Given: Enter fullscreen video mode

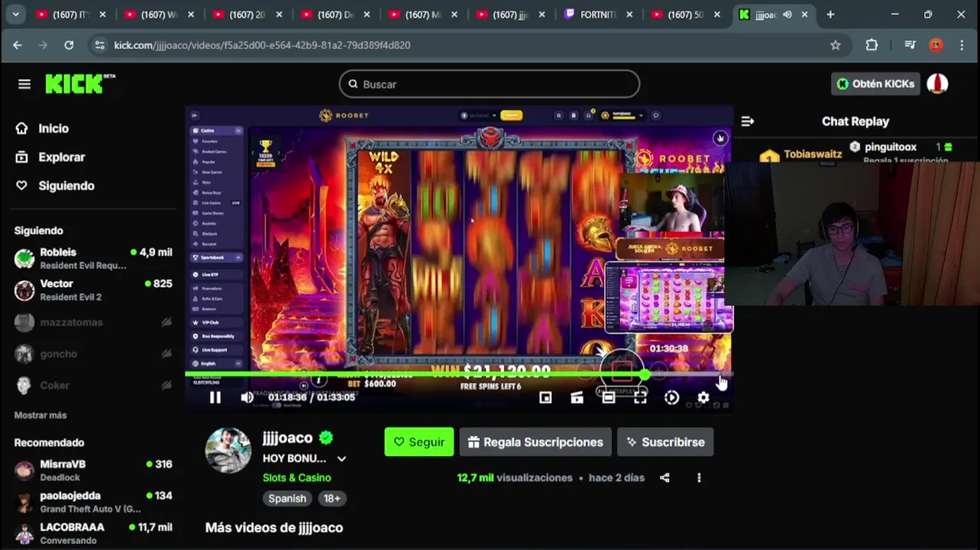Looking at the screenshot, I should [x=640, y=397].
